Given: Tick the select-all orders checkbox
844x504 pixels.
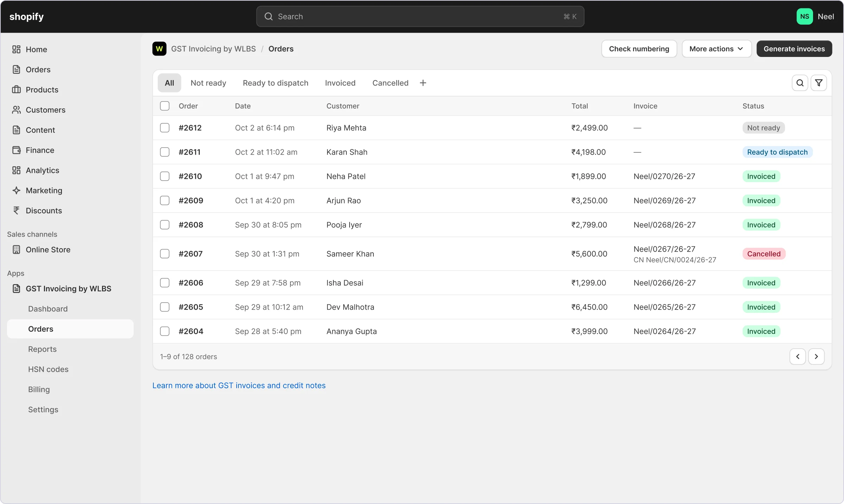Looking at the screenshot, I should [x=165, y=106].
